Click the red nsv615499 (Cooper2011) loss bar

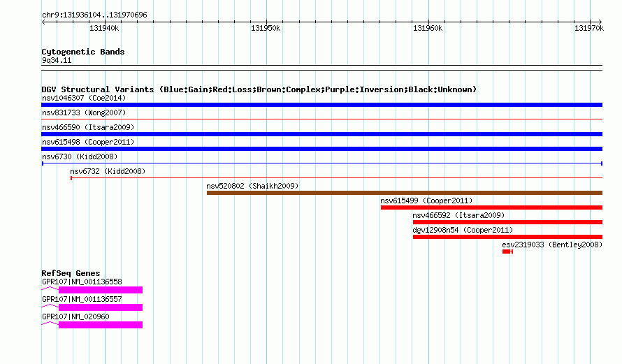point(491,208)
